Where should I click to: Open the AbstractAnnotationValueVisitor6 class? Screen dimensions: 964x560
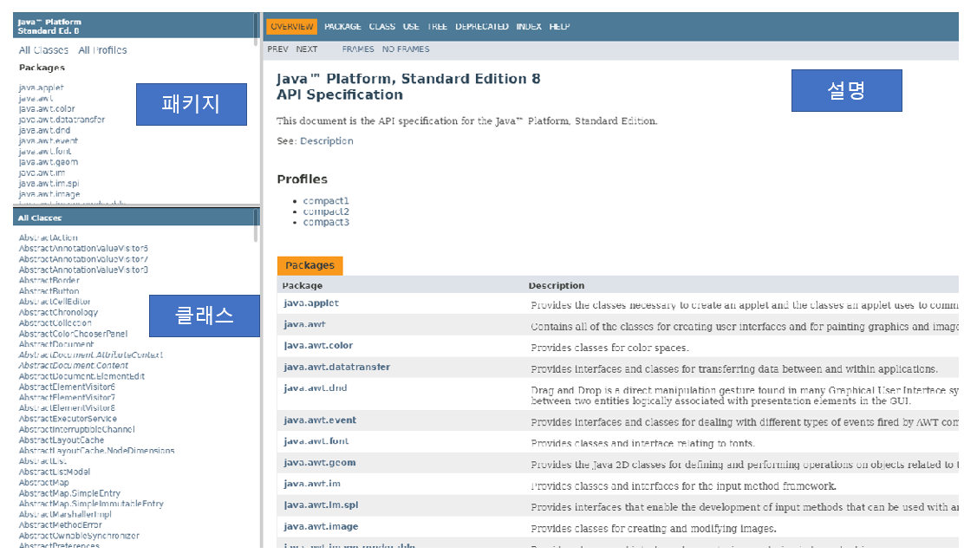pos(83,248)
